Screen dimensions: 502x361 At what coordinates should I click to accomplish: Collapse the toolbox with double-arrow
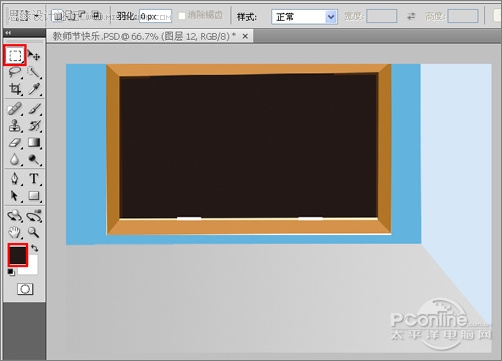pyautogui.click(x=8, y=33)
